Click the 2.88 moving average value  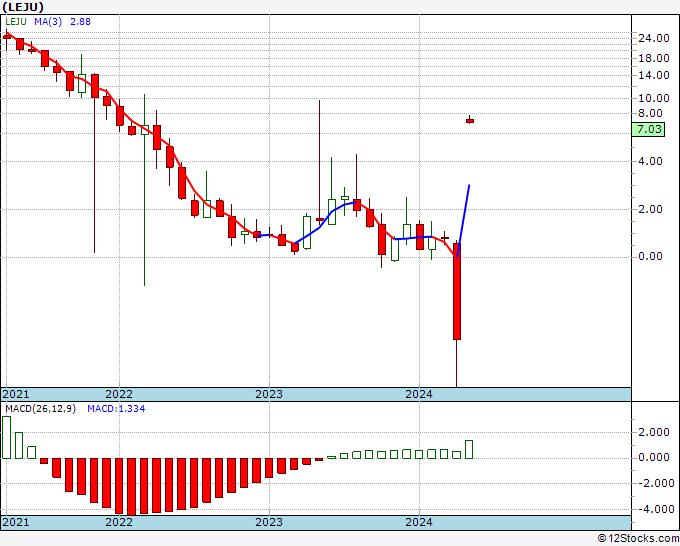80,22
